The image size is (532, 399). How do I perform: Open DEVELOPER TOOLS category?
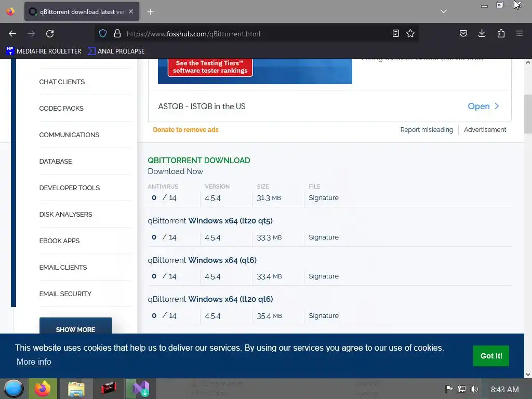click(70, 188)
